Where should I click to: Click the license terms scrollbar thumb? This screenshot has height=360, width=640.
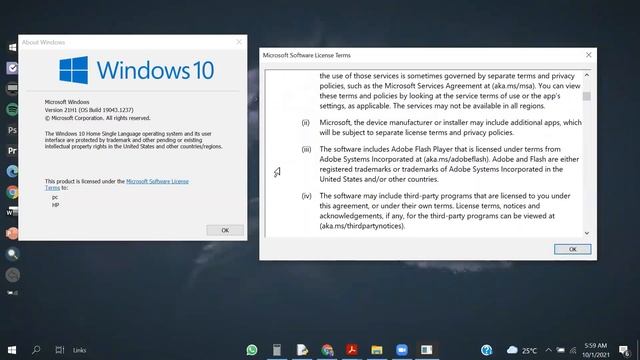point(587,96)
